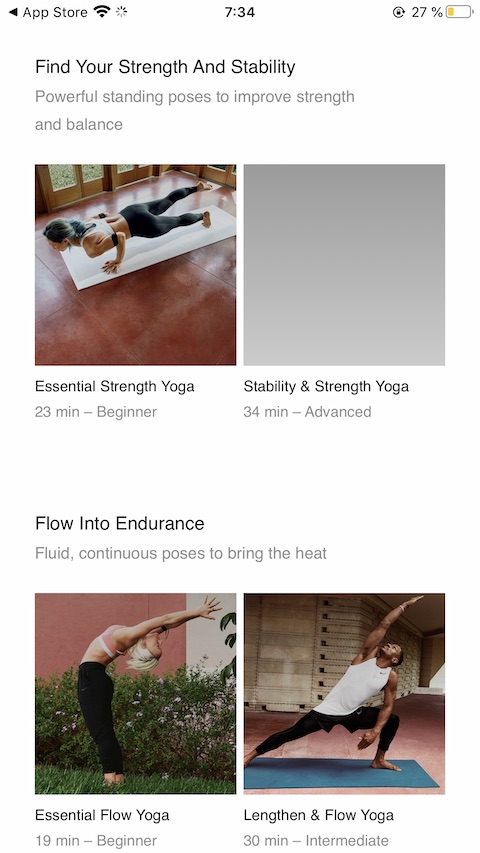The width and height of the screenshot is (480, 853).
Task: Select the Essential Flow Yoga title
Action: [x=102, y=815]
